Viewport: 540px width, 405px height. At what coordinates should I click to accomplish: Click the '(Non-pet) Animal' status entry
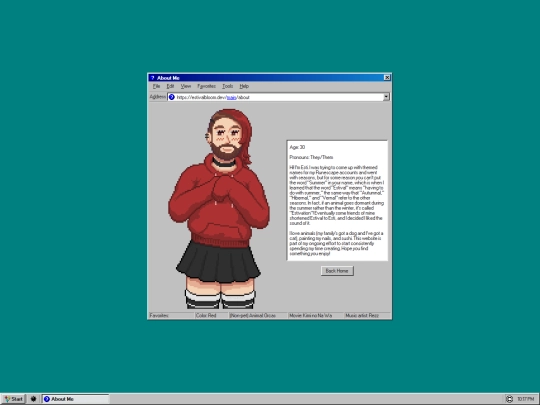(x=253, y=315)
